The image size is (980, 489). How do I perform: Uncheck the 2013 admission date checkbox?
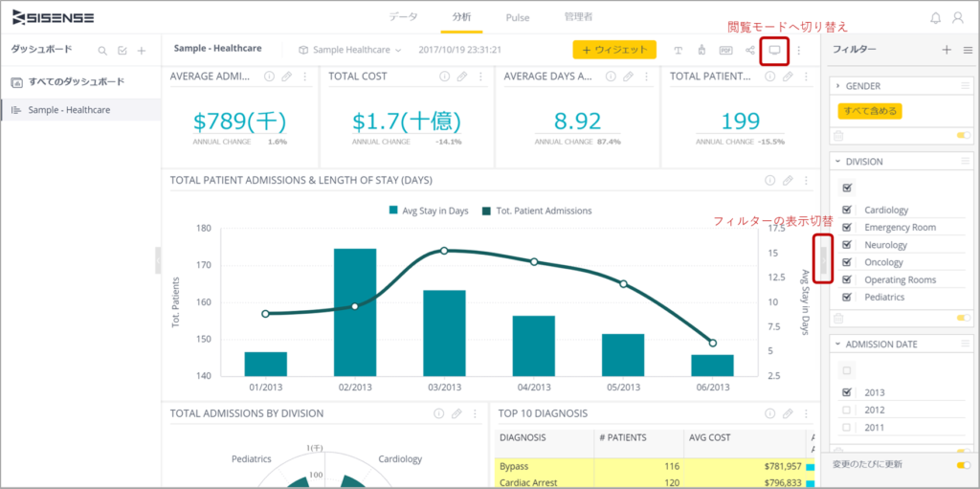847,392
